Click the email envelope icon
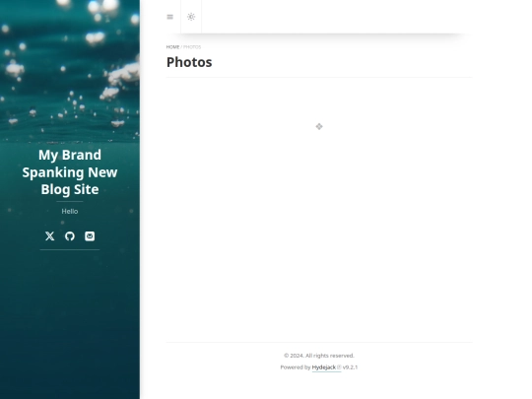Screen dimensions: 532x399 [90, 236]
